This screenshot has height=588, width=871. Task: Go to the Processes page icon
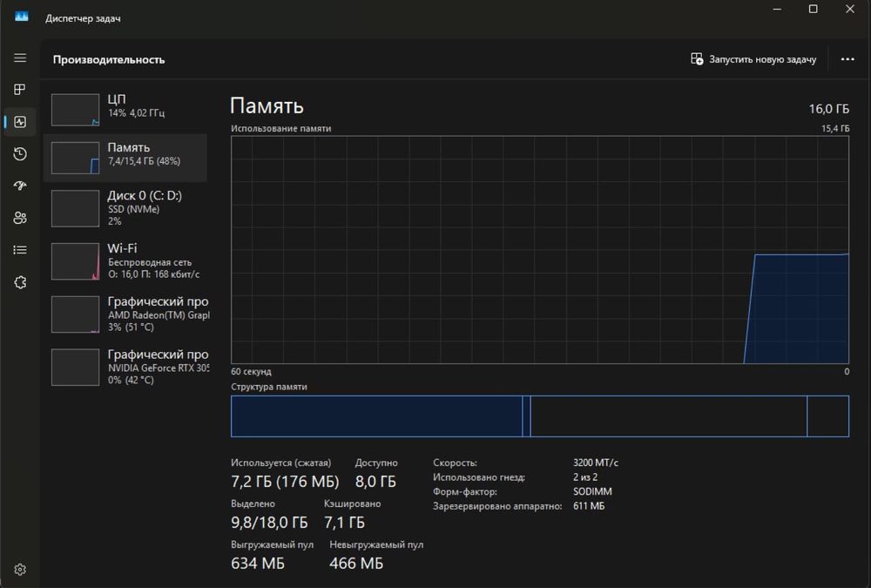coord(20,90)
